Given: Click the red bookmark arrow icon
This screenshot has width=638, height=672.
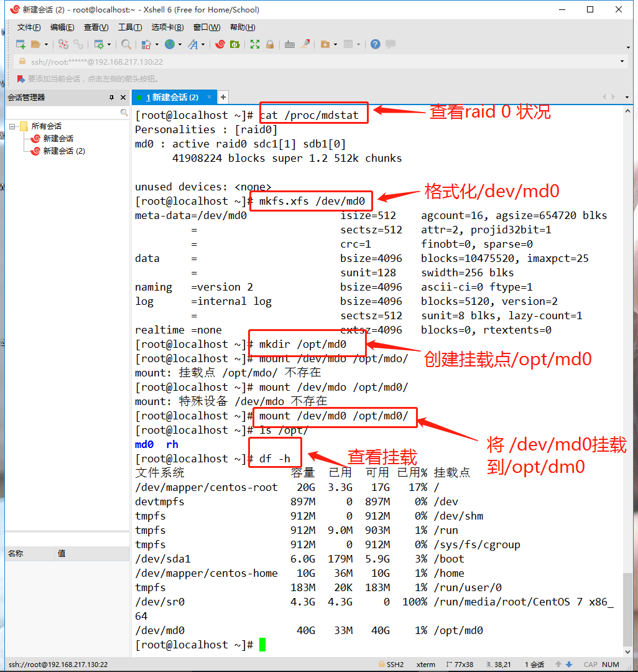Looking at the screenshot, I should [21, 79].
